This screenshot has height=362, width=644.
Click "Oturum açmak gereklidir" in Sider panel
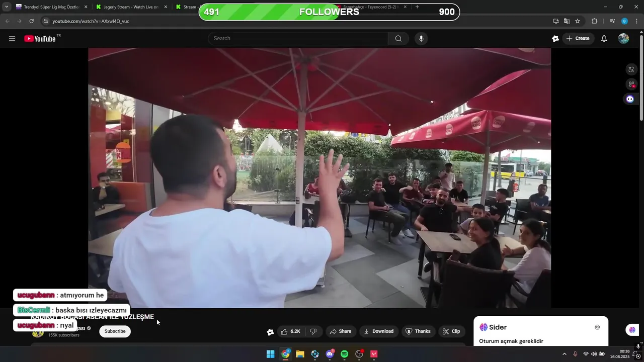click(x=511, y=341)
